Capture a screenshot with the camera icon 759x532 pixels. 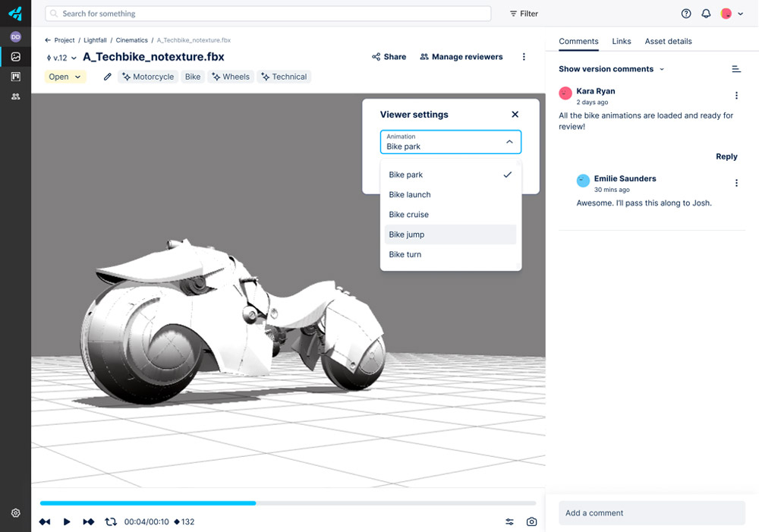[x=531, y=522]
